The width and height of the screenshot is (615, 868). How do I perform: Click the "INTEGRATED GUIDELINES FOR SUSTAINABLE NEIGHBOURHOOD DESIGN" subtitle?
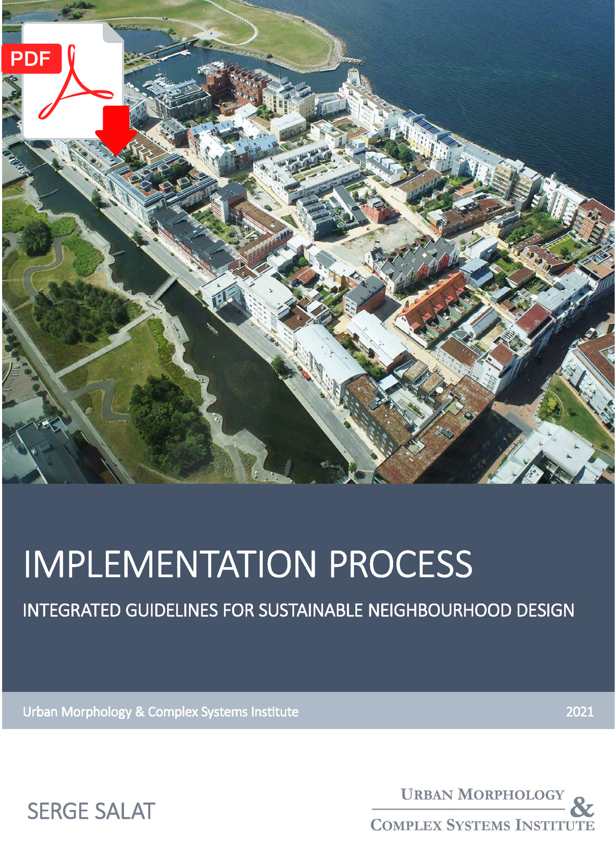pos(299,611)
